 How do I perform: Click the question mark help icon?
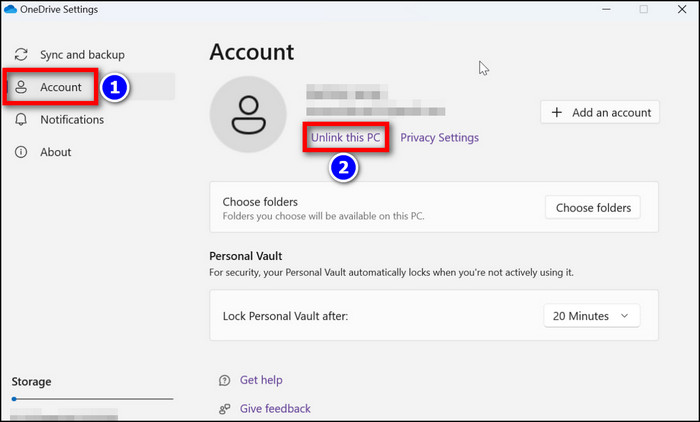(225, 380)
